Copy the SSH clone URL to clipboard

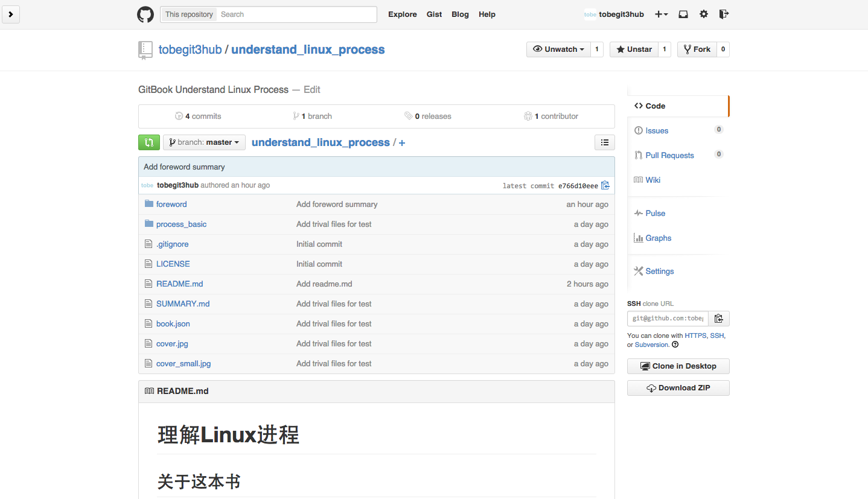718,318
